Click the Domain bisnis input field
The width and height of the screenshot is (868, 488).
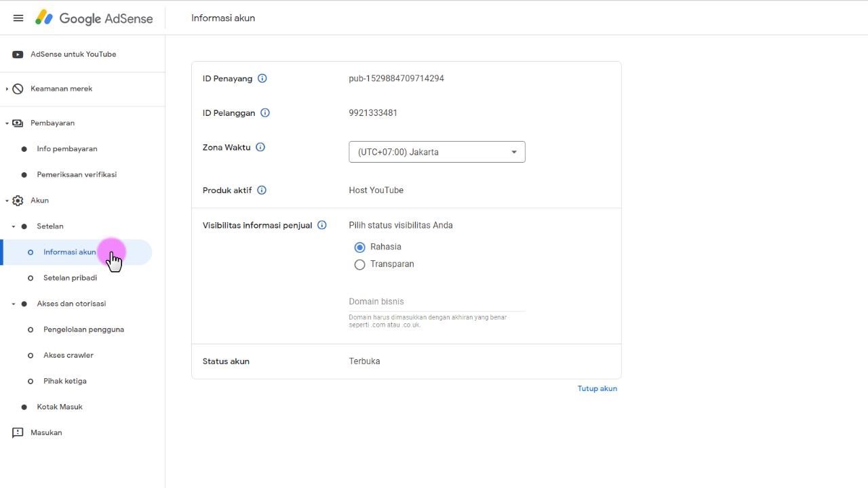click(437, 302)
